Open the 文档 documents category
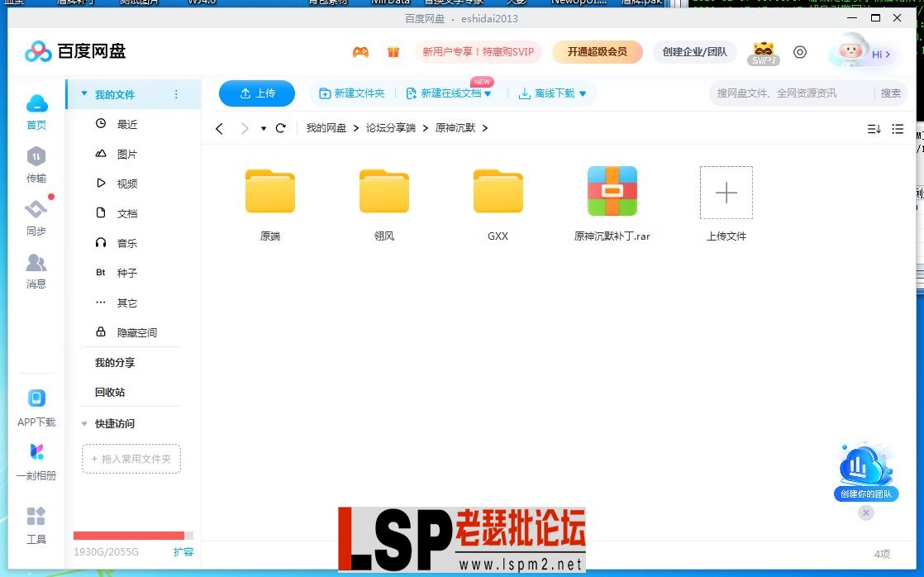The width and height of the screenshot is (924, 577). click(126, 213)
